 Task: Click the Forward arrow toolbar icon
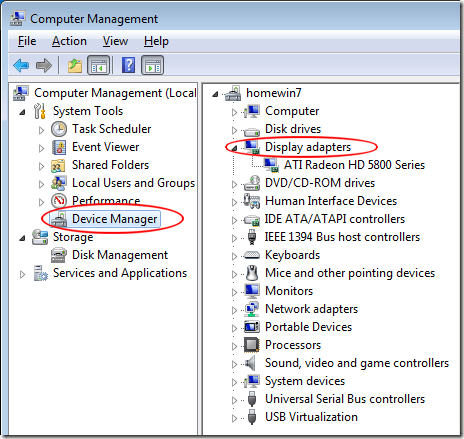[44, 65]
